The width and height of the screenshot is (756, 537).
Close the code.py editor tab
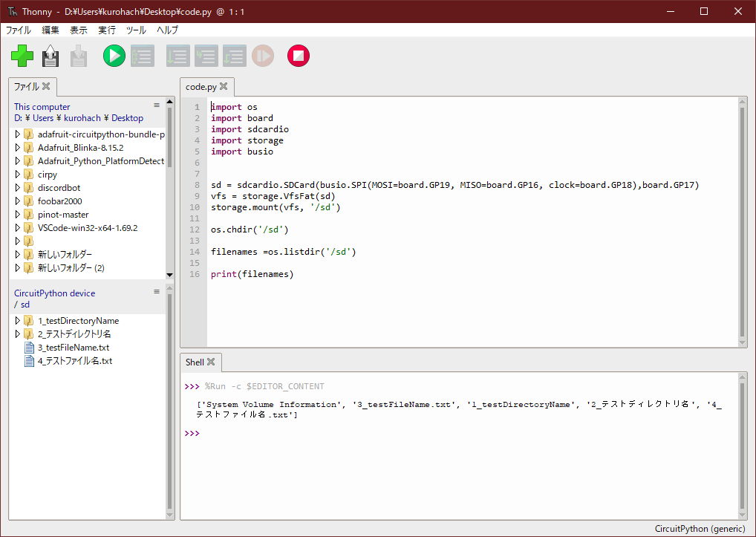[224, 86]
